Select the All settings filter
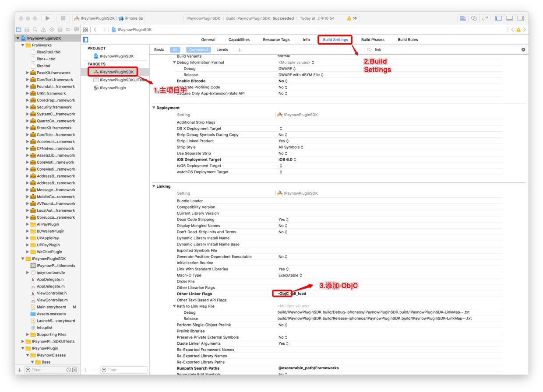 click(x=175, y=50)
